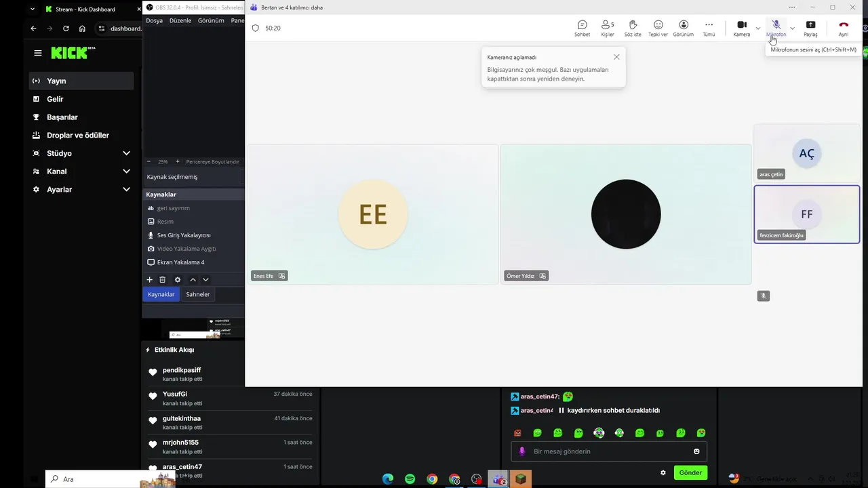Click YusufGi in the activity feed

coord(175,394)
